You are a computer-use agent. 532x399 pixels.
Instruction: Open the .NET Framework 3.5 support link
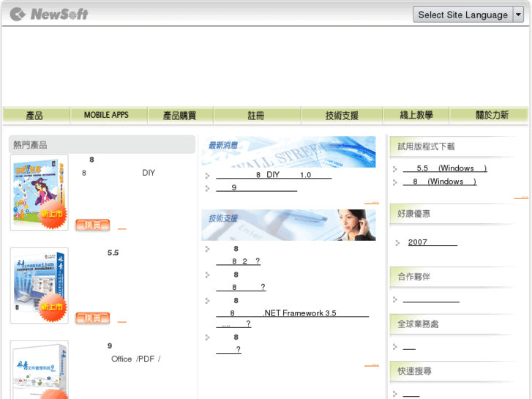(293, 313)
